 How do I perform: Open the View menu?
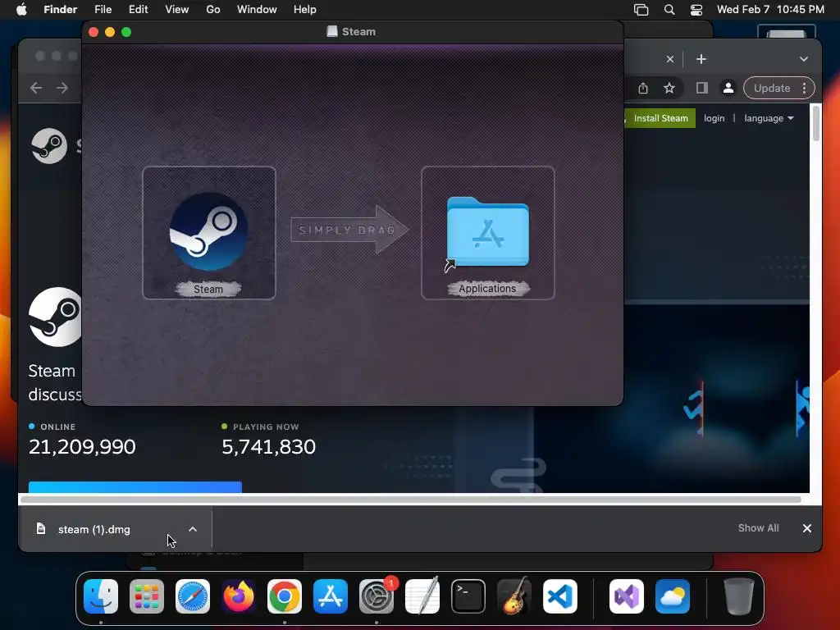(x=177, y=9)
